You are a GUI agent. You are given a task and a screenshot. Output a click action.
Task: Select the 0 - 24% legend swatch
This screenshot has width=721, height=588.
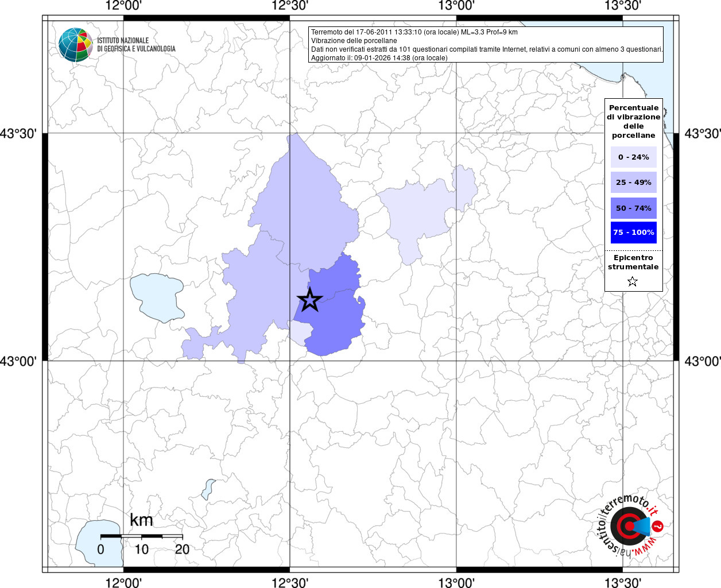tap(634, 157)
